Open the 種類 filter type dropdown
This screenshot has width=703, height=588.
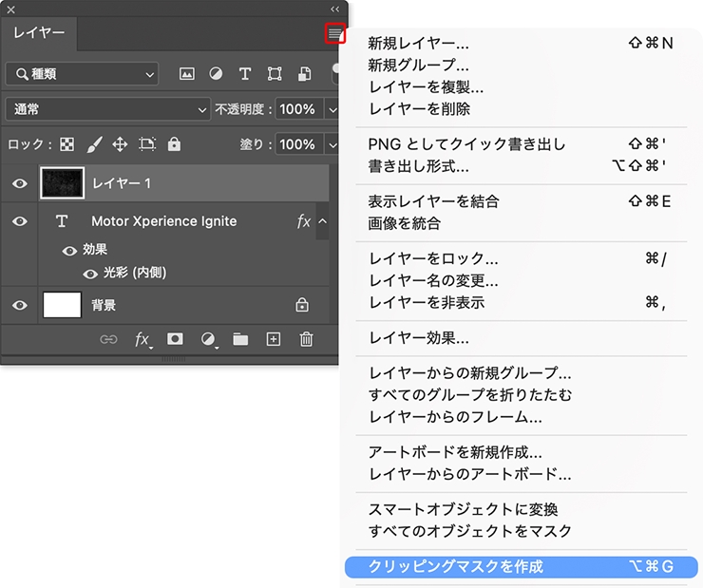82,74
